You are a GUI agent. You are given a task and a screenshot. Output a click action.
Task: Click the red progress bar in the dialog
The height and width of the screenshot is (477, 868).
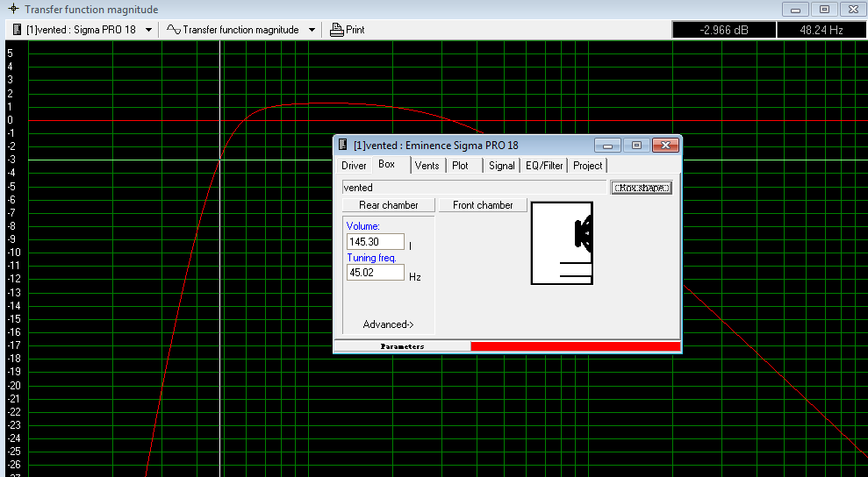pyautogui.click(x=575, y=346)
